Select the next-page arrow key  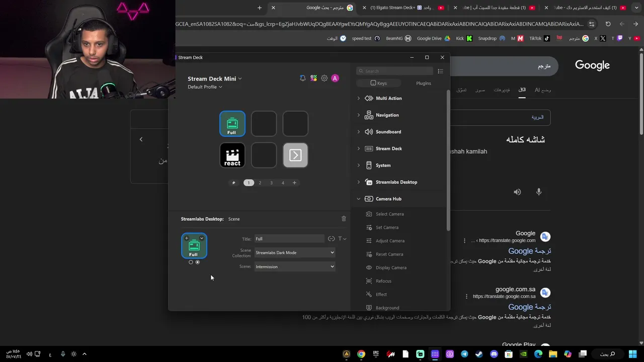tap(295, 155)
